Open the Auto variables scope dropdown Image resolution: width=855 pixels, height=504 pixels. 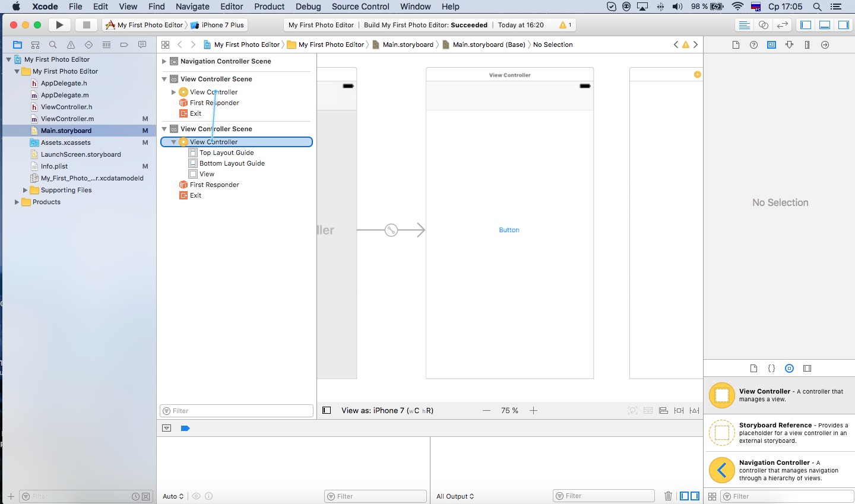click(x=173, y=496)
